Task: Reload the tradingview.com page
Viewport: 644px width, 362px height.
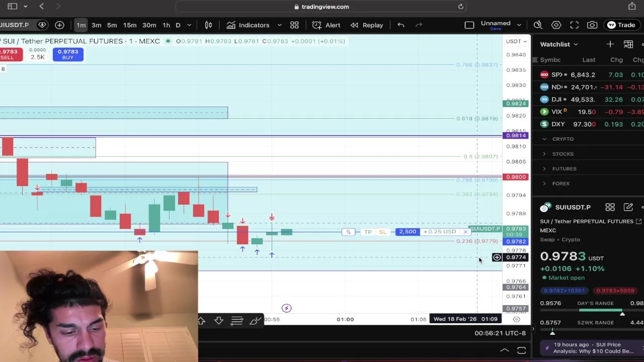Action: [460, 7]
